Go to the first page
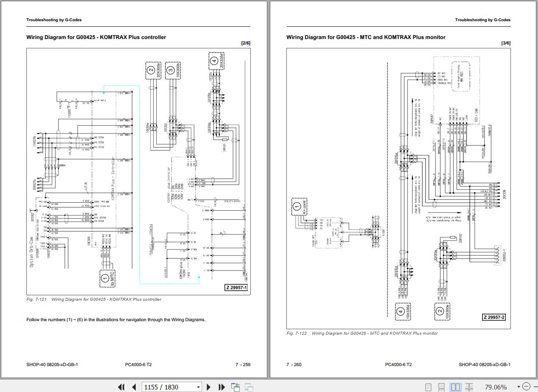Image resolution: width=538 pixels, height=392 pixels. pos(121,387)
